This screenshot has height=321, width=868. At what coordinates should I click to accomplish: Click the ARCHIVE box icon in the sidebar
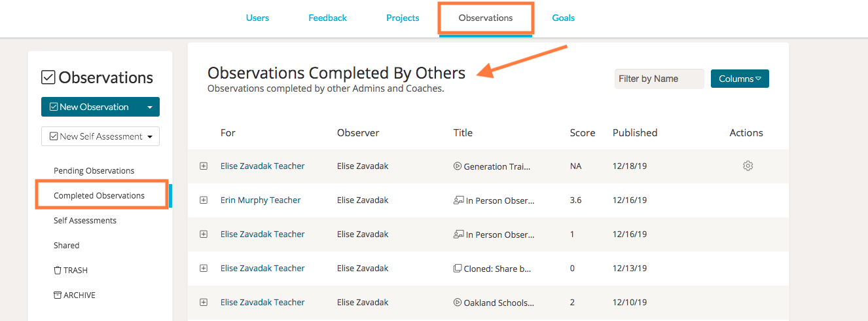tap(58, 295)
